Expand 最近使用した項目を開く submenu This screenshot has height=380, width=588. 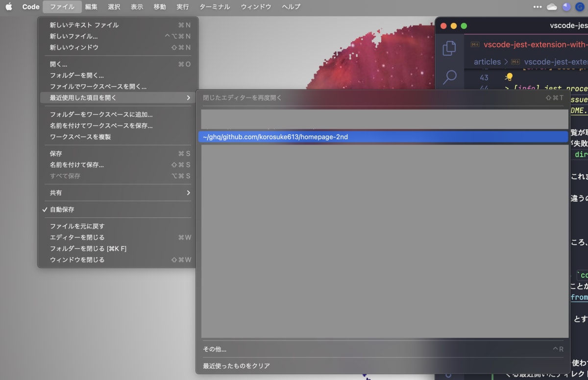click(118, 98)
